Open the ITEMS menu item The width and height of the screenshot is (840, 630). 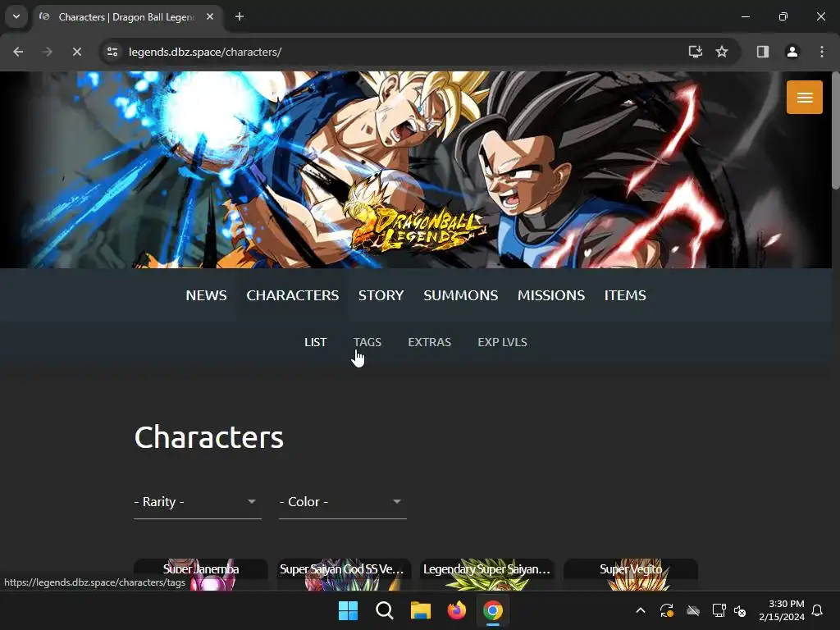(x=624, y=295)
